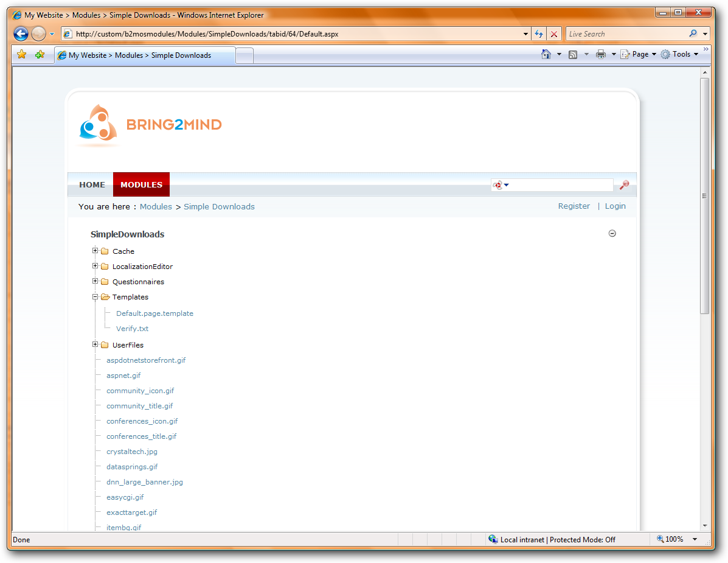Click into the address bar URL field
Image resolution: width=728 pixels, height=563 pixels.
[x=297, y=34]
